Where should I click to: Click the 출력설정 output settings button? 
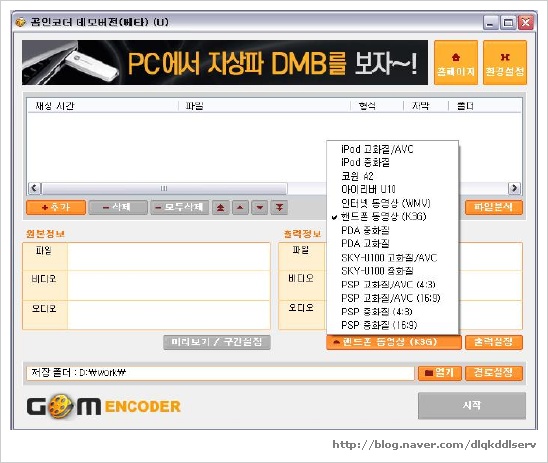point(494,342)
